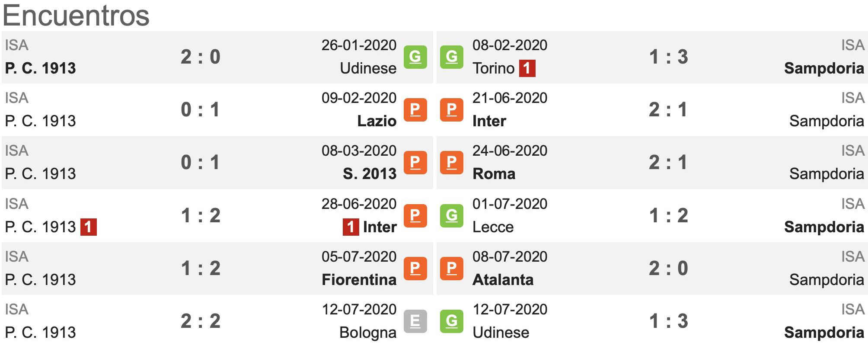This screenshot has width=868, height=346.
Task: Click red card badge before Inter 28-06-2020
Action: point(351,227)
